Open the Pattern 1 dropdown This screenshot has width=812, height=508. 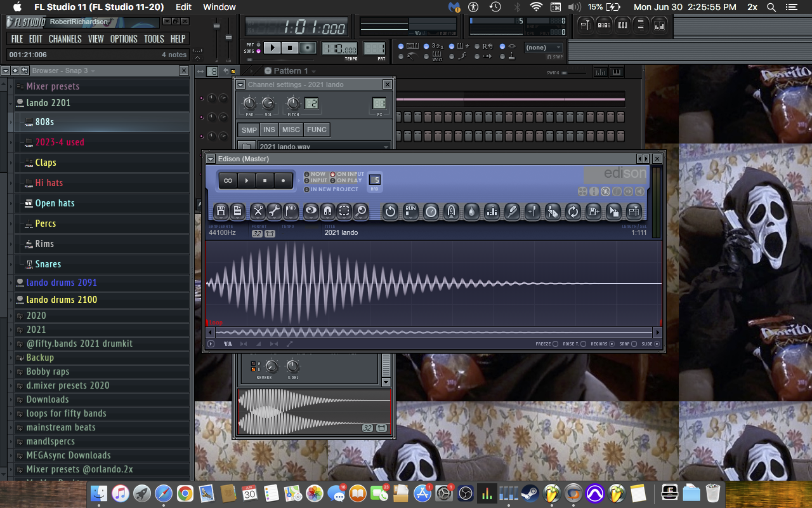[x=291, y=71]
